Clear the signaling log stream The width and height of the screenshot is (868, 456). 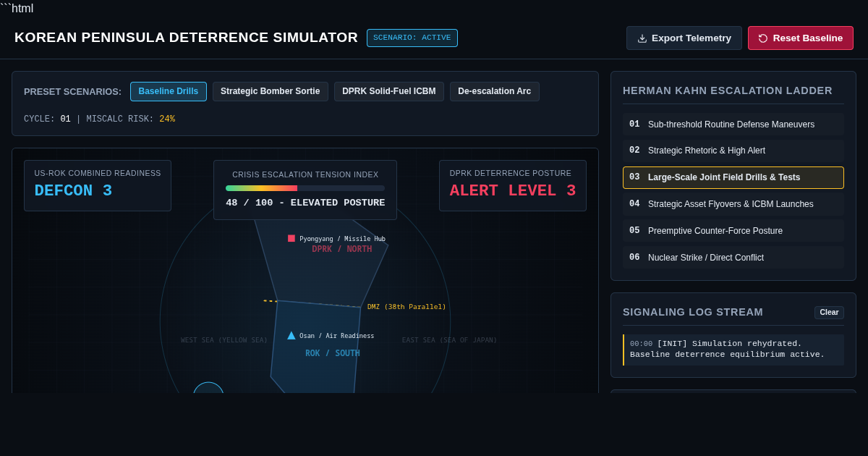pyautogui.click(x=829, y=313)
